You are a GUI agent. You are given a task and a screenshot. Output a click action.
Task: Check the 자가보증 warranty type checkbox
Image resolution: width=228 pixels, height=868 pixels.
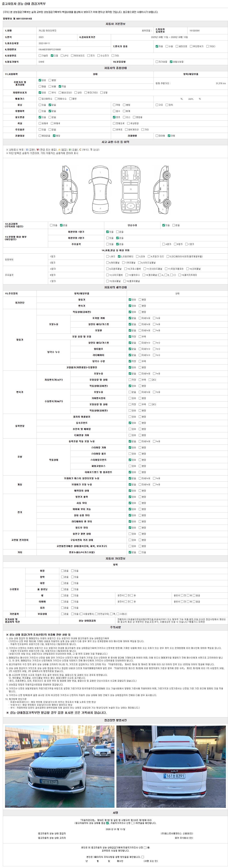pyautogui.click(x=157, y=62)
